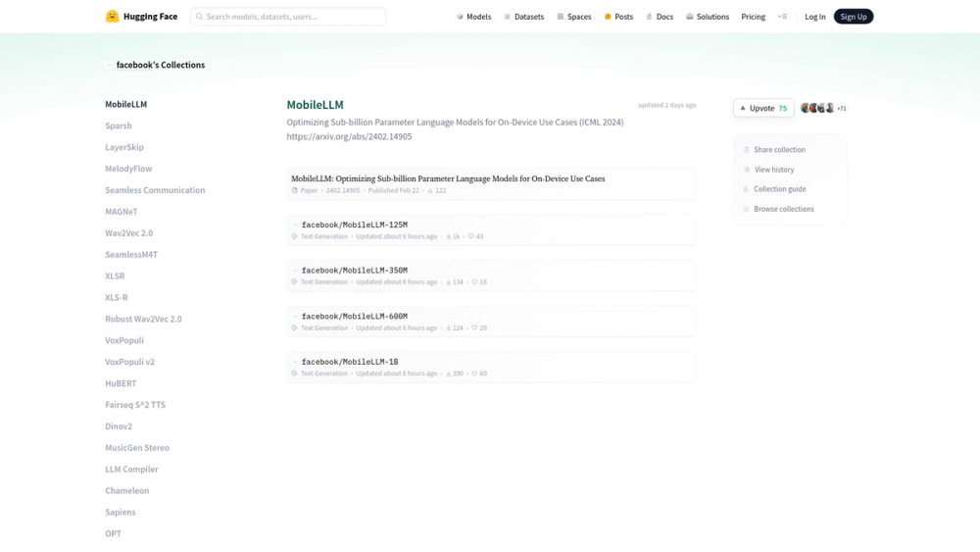980x552 pixels.
Task: Upvote the MobileLLM collection
Action: (x=763, y=108)
